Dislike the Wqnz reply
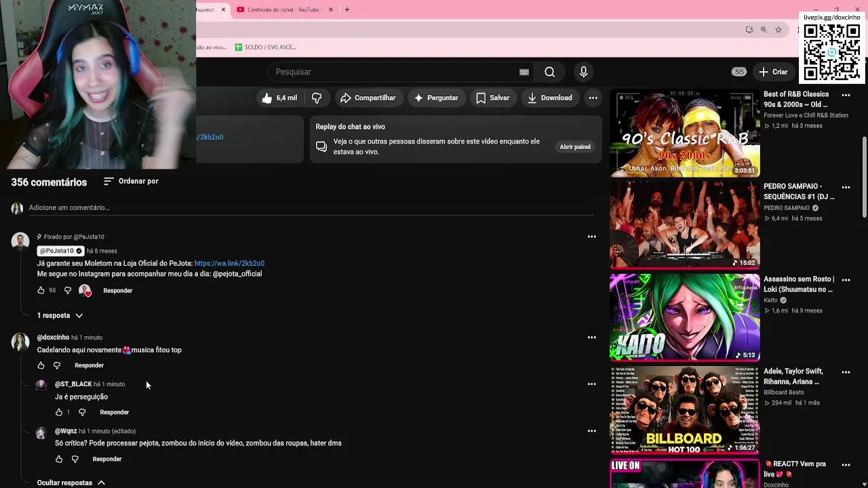 75,459
